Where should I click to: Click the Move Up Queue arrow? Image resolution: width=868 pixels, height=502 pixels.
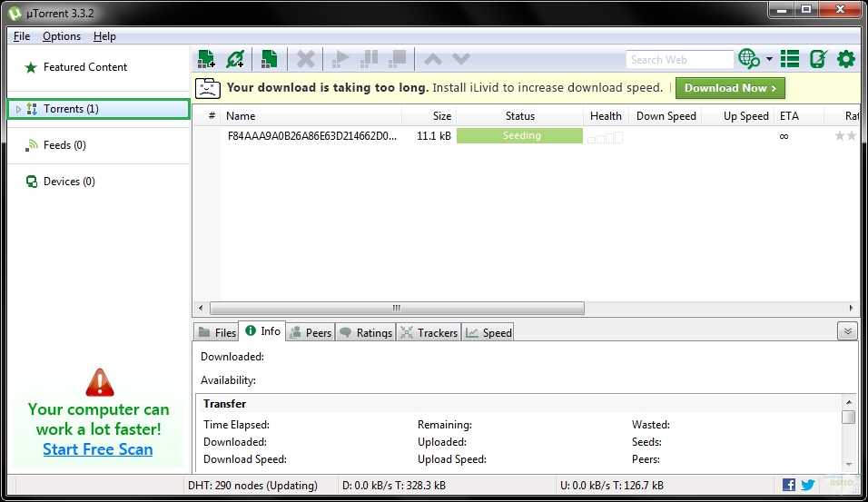(433, 59)
